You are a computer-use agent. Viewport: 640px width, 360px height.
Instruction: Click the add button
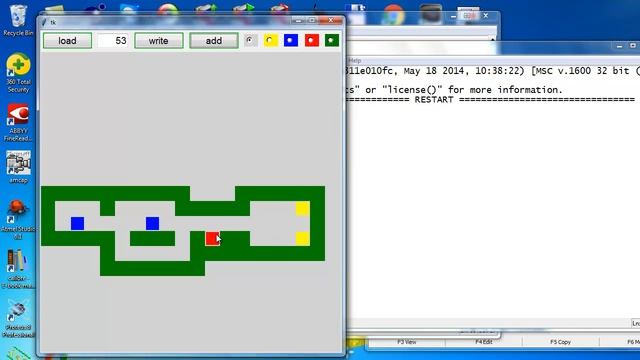[213, 40]
